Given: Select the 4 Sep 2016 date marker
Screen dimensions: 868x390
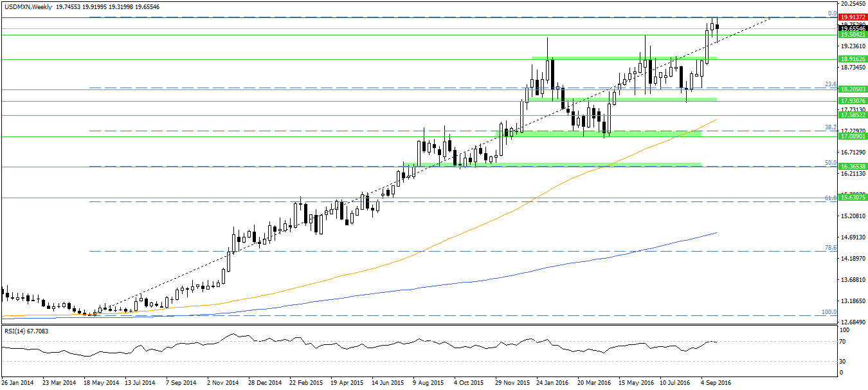Looking at the screenshot, I should point(716,382).
